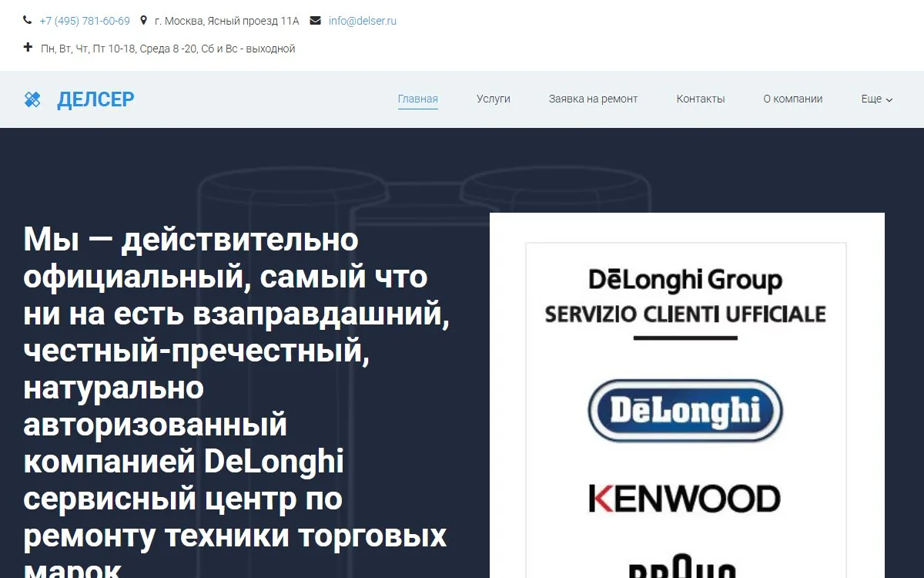
Task: Open the Услуги menu item
Action: click(x=494, y=99)
